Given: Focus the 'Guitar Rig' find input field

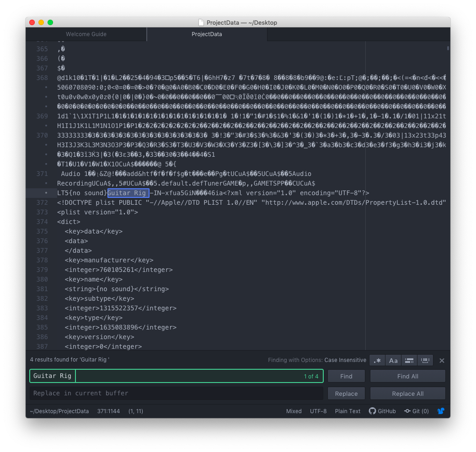Looking at the screenshot, I should click(x=176, y=376).
